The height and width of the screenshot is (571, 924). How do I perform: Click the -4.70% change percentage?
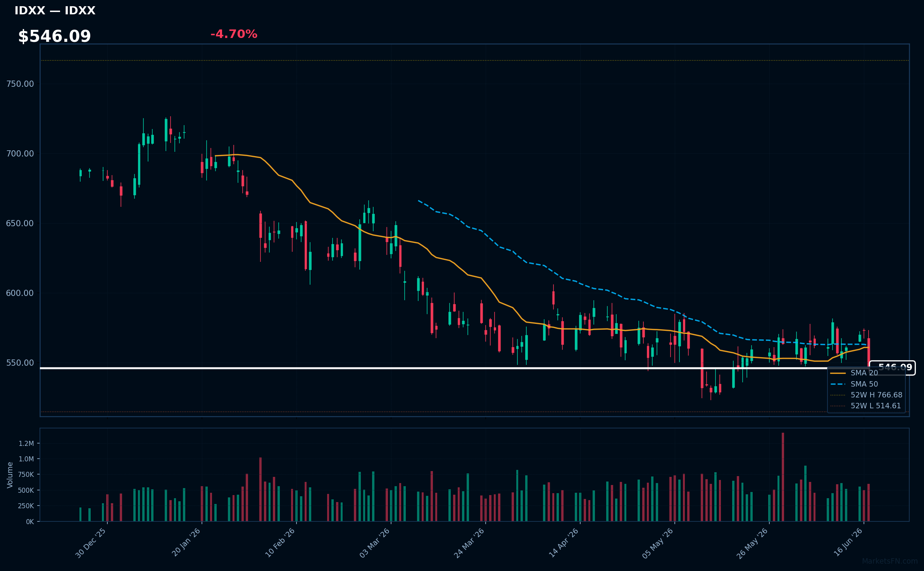pos(234,34)
